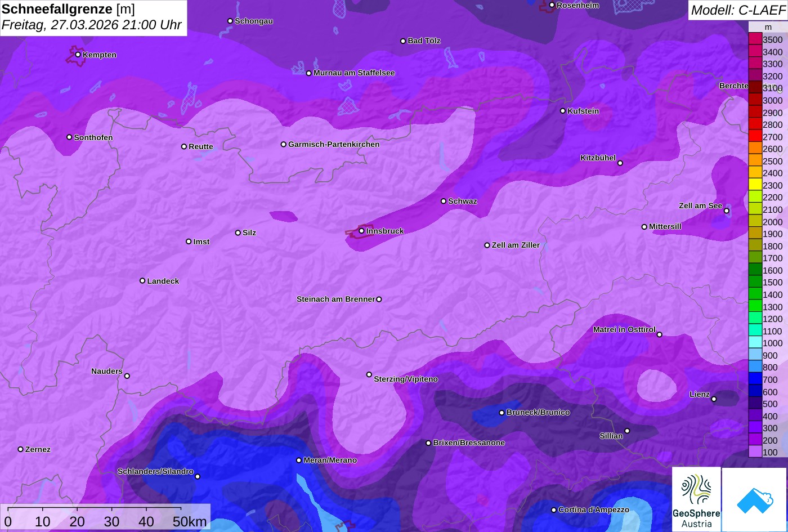Select the 2700 m red legend swatch
Viewport: 788px width, 532px height.
pos(755,136)
